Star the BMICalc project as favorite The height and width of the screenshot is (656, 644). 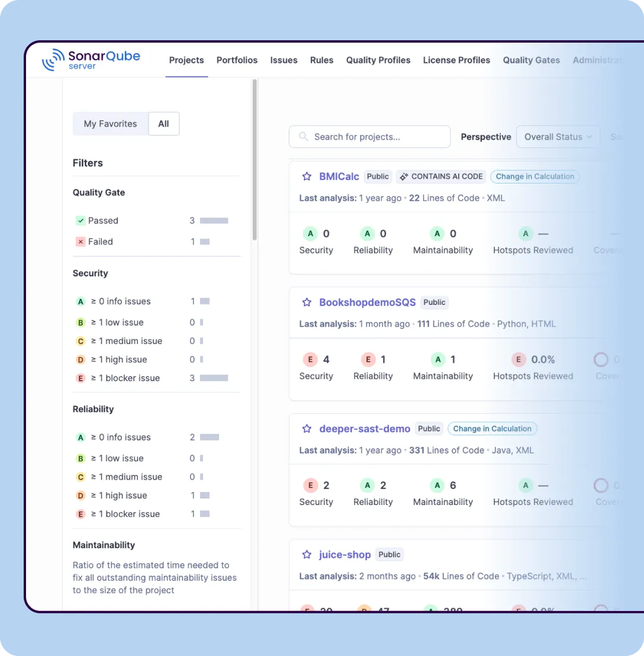pyautogui.click(x=307, y=176)
